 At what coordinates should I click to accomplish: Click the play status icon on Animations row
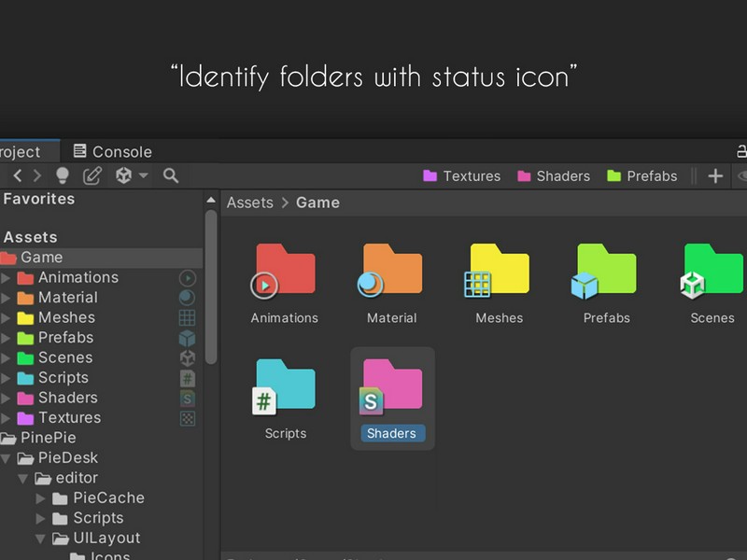[188, 278]
